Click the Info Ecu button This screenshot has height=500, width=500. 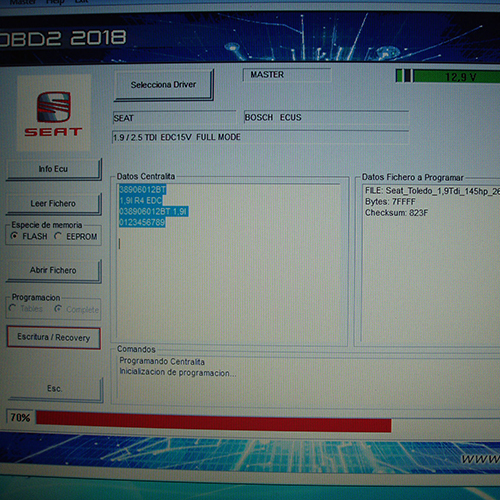click(x=54, y=169)
